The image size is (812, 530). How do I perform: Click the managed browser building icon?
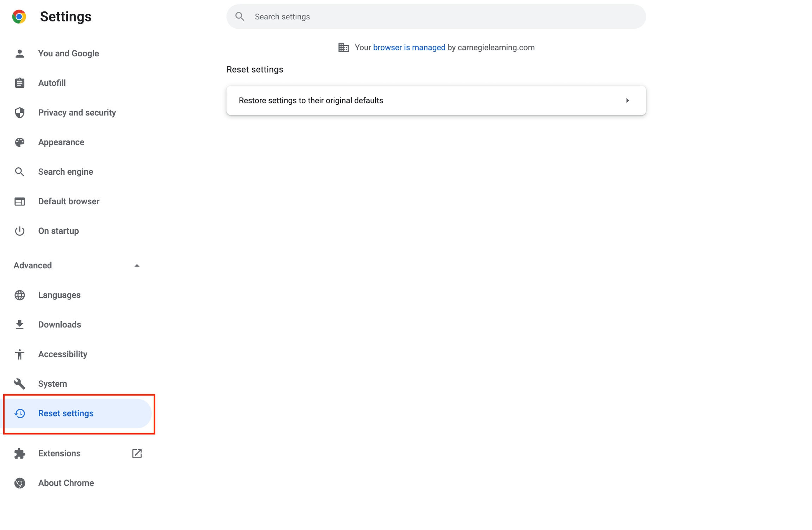pos(343,48)
